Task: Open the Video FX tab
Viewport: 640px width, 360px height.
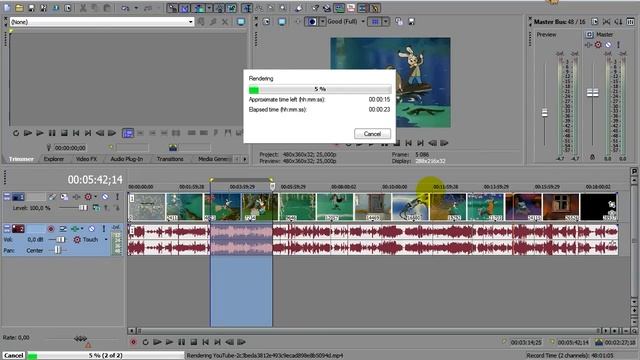Action: click(x=86, y=159)
